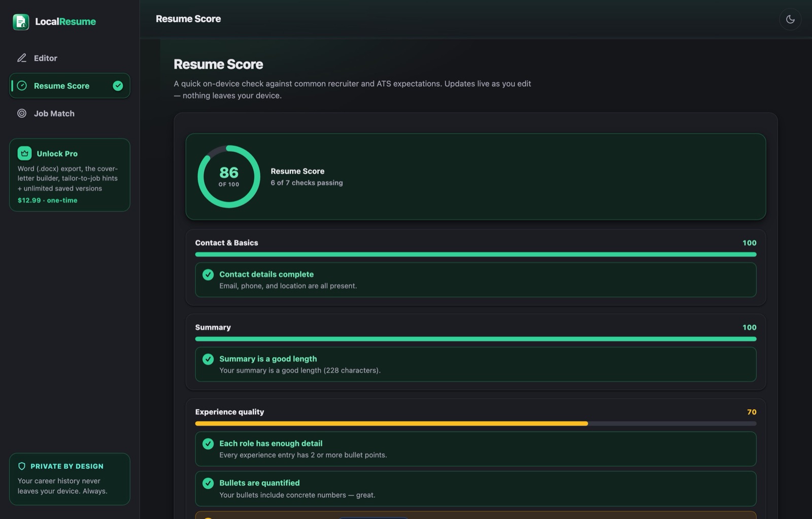Click the LocalResume brand name
Screen dimensions: 812x519
coord(65,21)
